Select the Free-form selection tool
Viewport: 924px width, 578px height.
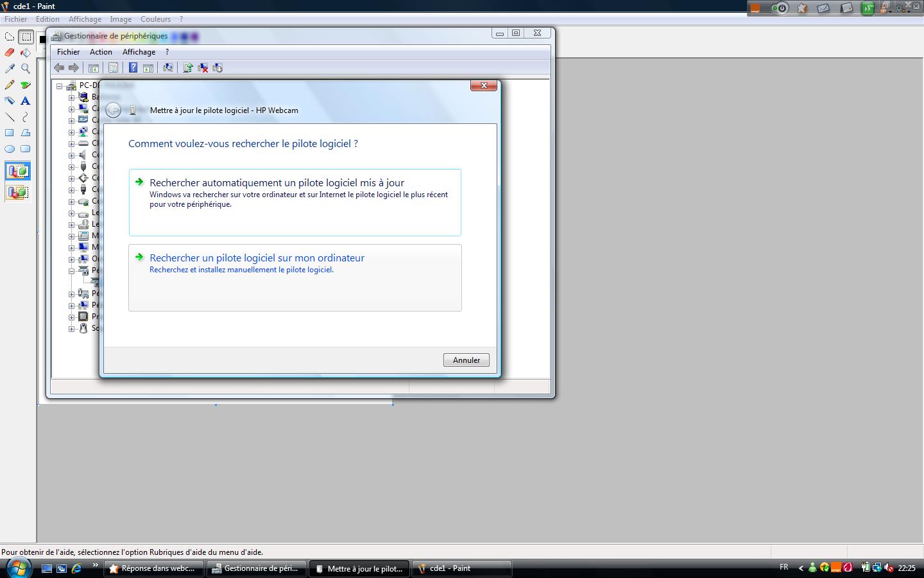point(10,37)
